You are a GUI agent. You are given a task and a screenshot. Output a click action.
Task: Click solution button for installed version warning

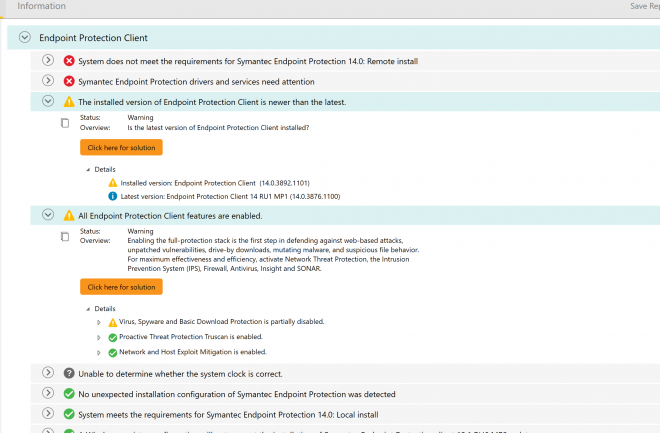pos(121,147)
